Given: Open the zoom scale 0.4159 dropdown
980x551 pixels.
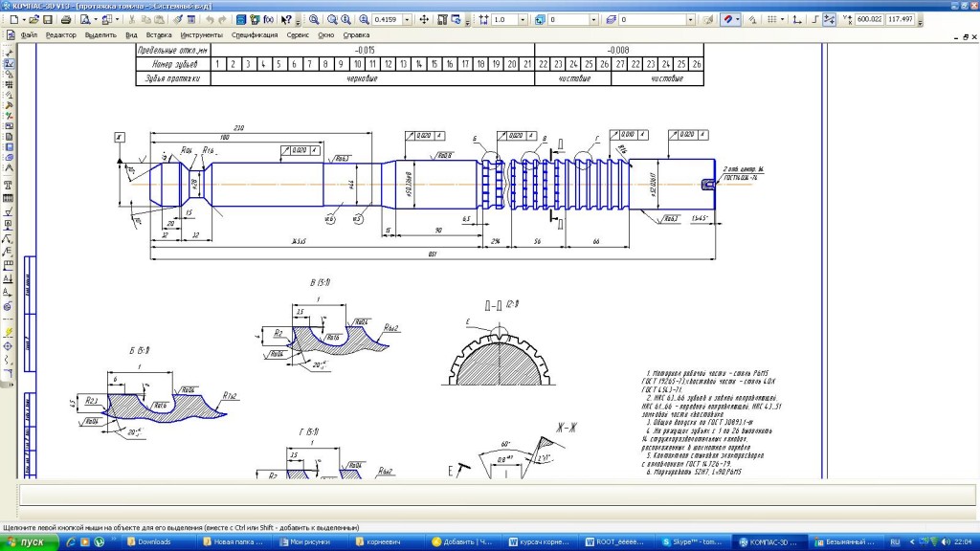Looking at the screenshot, I should pos(407,20).
